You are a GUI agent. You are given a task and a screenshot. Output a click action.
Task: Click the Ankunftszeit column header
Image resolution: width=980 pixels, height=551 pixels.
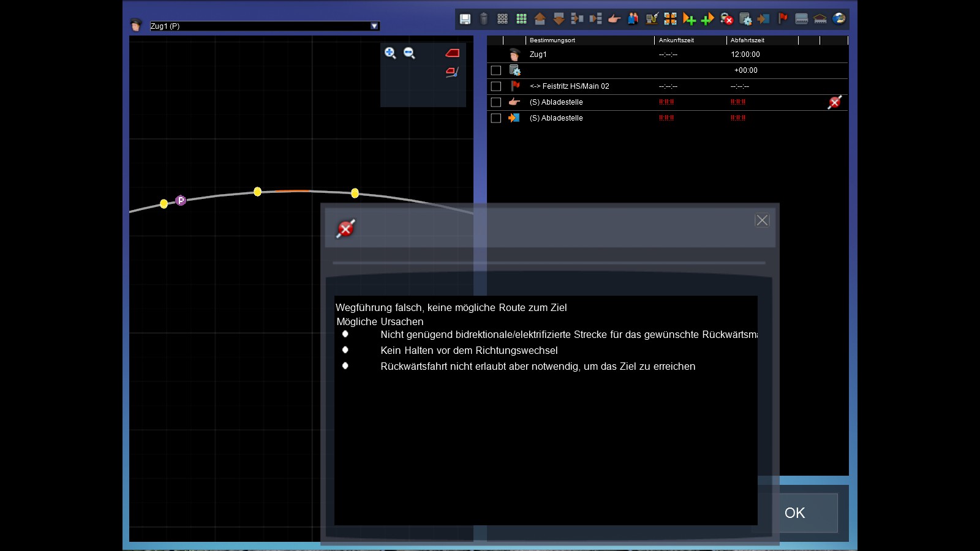coord(676,40)
